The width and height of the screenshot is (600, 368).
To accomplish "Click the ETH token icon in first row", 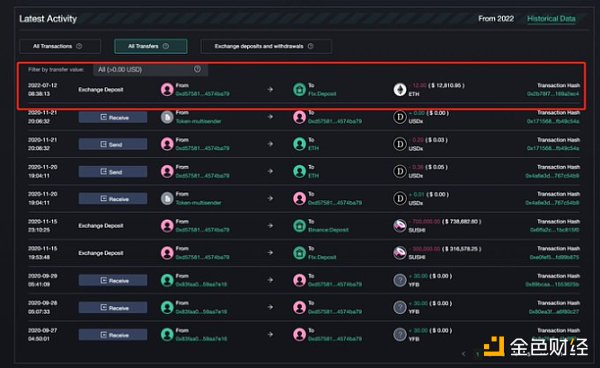I will coord(400,90).
